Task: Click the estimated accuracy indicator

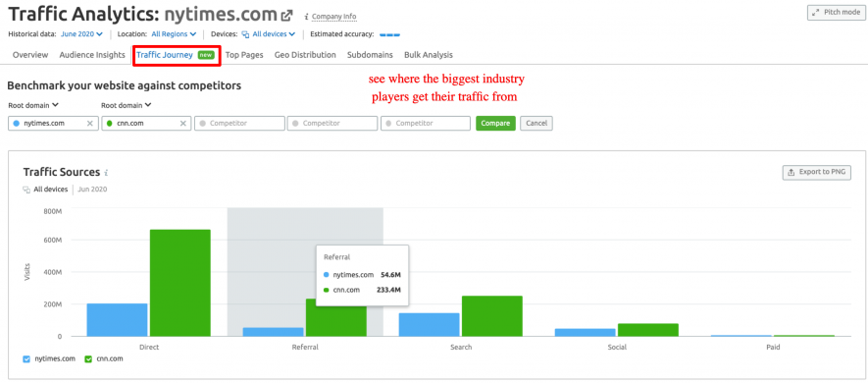Action: (389, 34)
